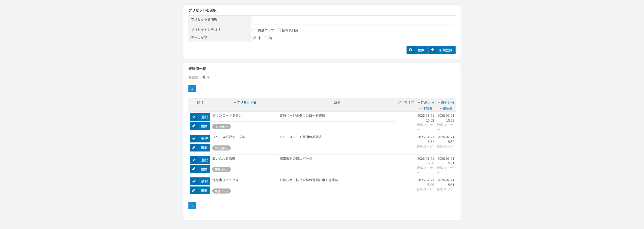
Task: Click 技術資料用 tag under リリース概要テーブル
Action: pos(221,148)
